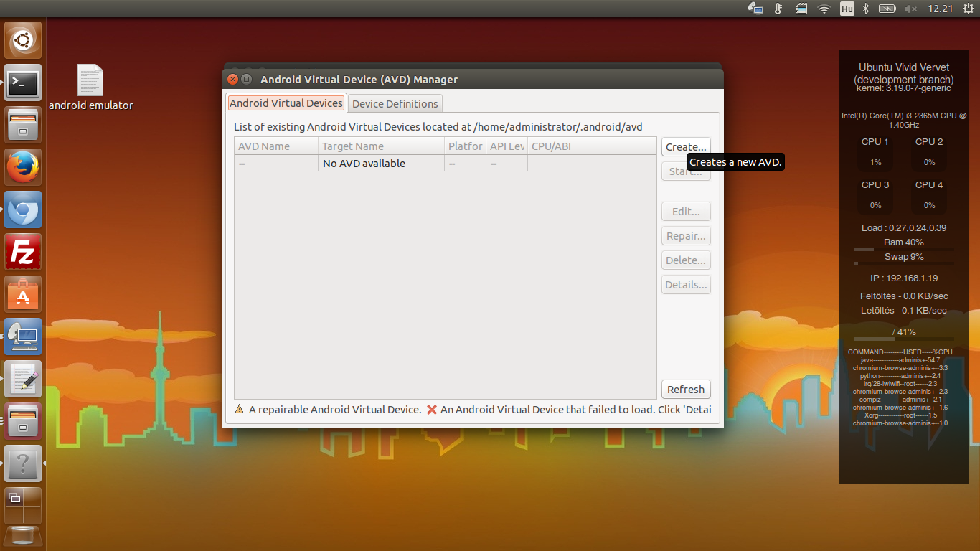The height and width of the screenshot is (551, 980).
Task: Launch FileZilla from the dock
Action: [x=24, y=252]
